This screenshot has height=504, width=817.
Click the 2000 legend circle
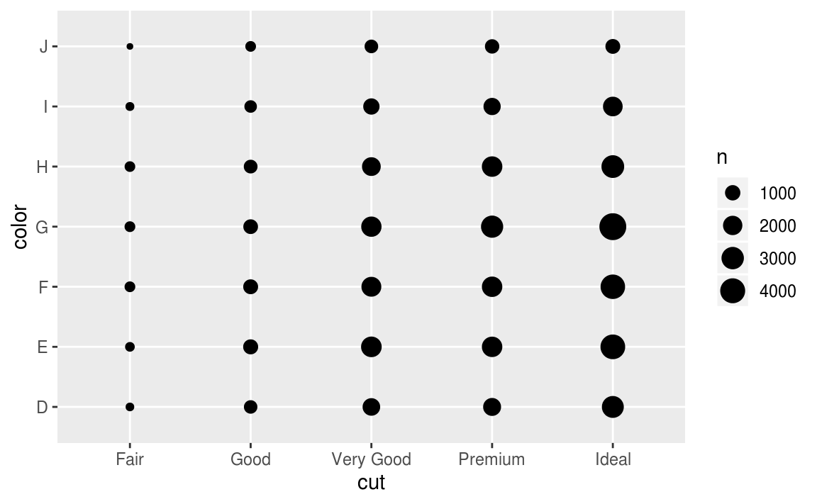[733, 225]
